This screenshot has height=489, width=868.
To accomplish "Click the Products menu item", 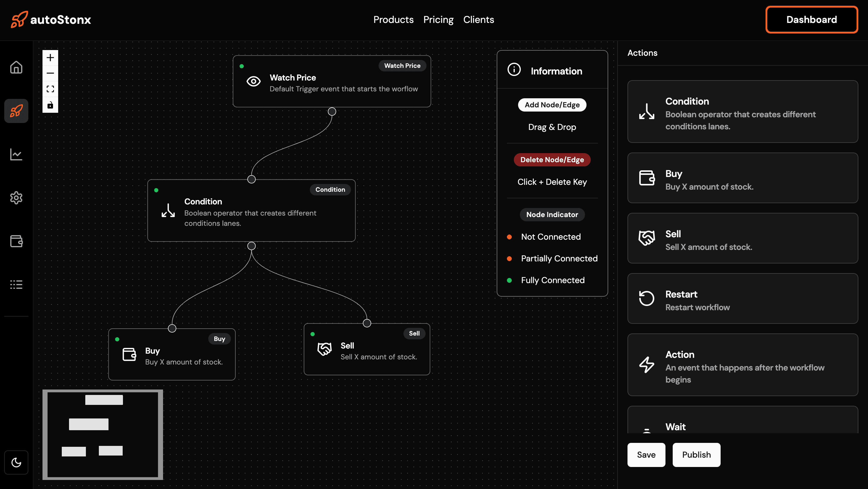I will point(393,20).
